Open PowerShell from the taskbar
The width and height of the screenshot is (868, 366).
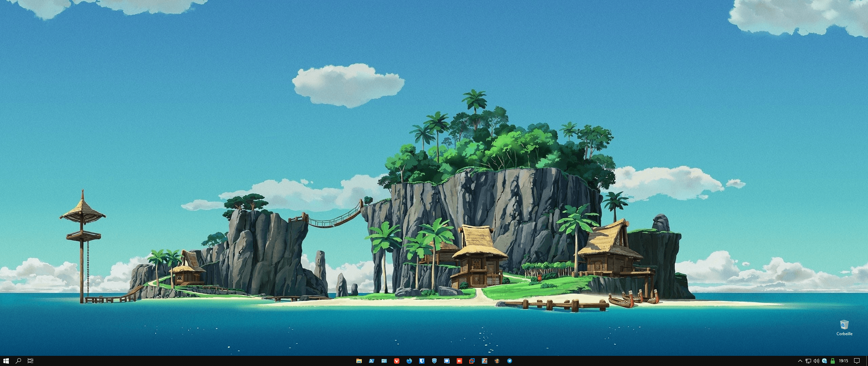click(371, 361)
